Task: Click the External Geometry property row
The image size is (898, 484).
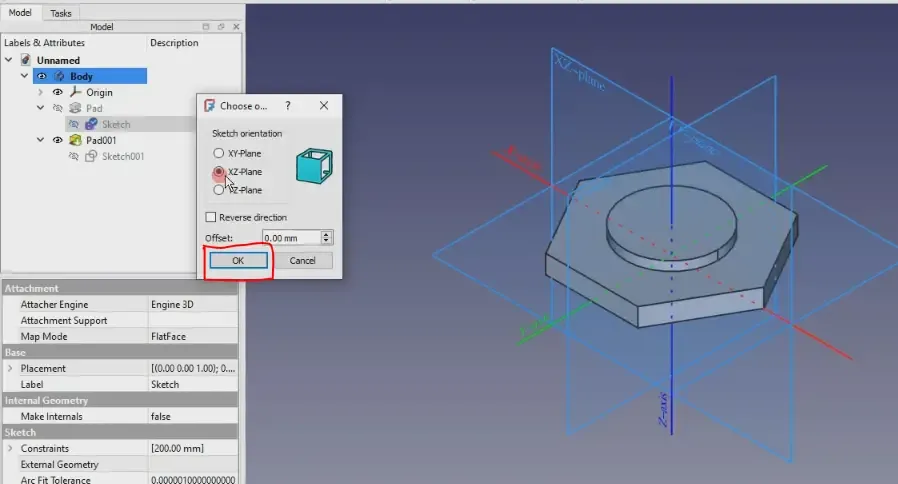Action: [x=120, y=465]
